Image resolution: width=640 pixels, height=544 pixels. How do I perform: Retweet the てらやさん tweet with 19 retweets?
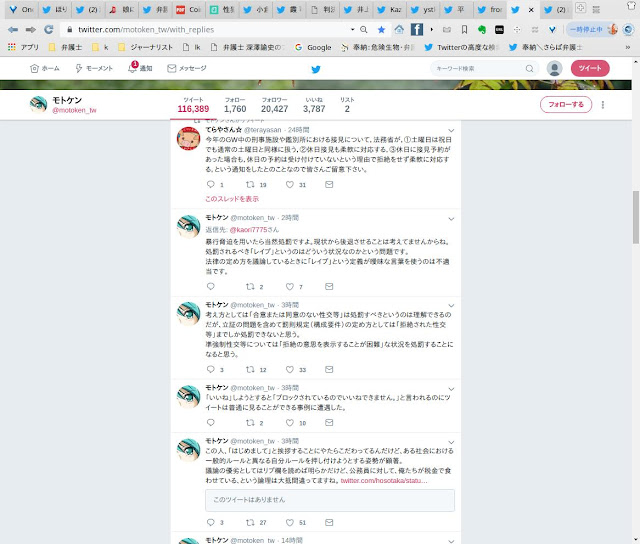coord(250,184)
